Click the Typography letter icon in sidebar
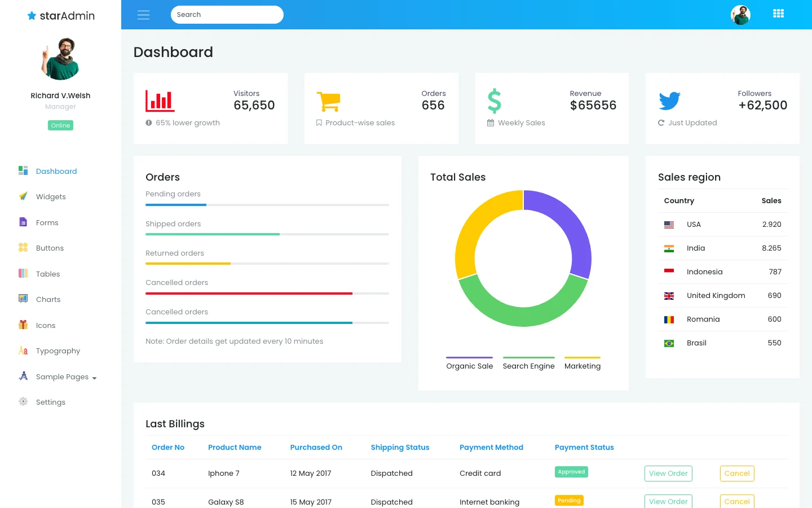 coord(23,351)
